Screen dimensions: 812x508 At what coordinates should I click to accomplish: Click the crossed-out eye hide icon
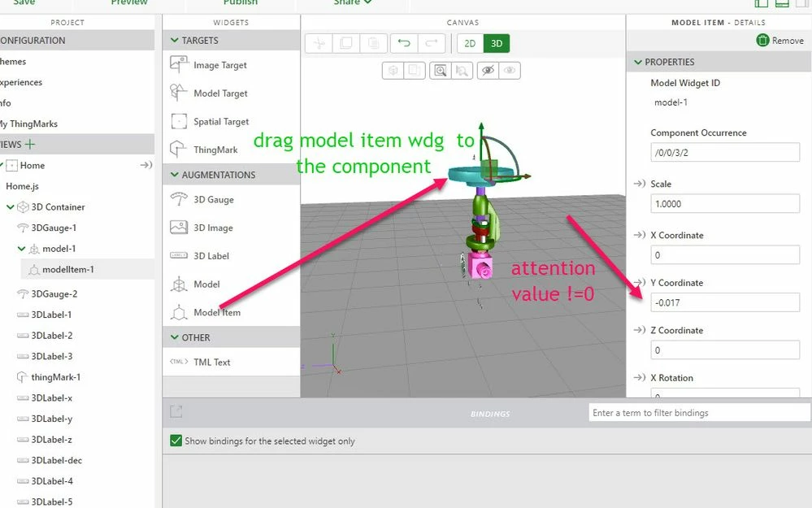click(488, 71)
